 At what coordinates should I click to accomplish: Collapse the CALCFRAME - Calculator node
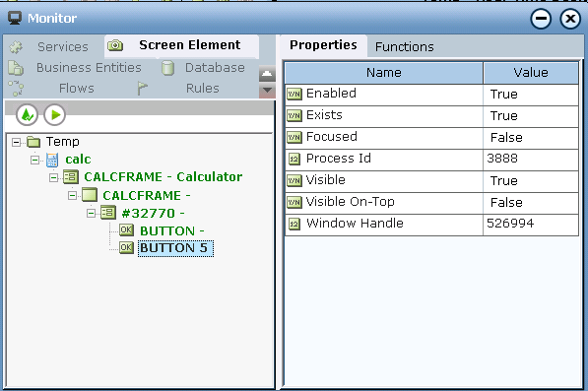(x=53, y=177)
